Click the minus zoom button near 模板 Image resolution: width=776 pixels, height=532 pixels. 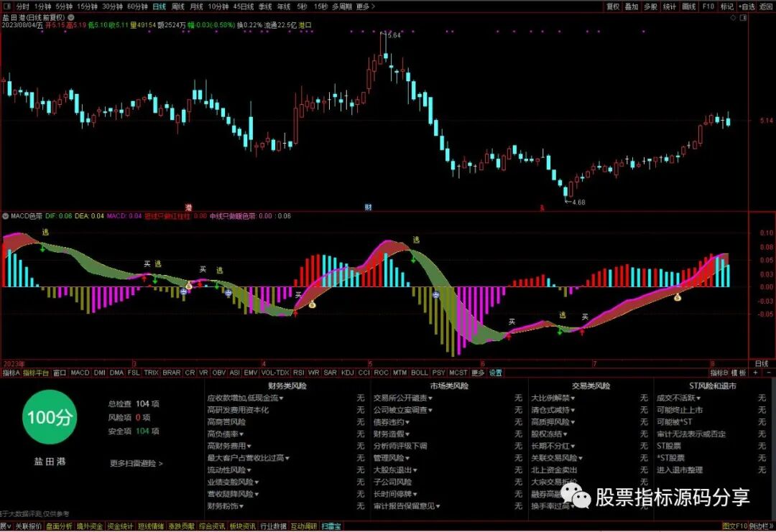pyautogui.click(x=769, y=373)
